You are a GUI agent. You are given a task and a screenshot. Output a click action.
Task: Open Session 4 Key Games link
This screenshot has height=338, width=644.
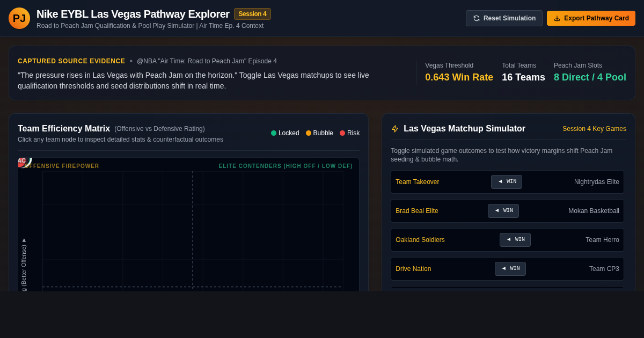coord(594,129)
